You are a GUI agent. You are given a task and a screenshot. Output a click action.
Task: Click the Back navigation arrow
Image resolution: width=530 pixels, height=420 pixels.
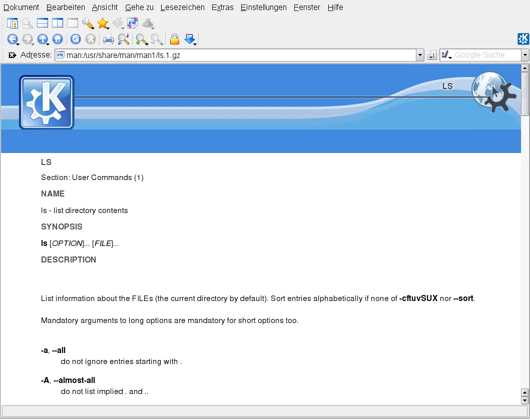pos(12,39)
